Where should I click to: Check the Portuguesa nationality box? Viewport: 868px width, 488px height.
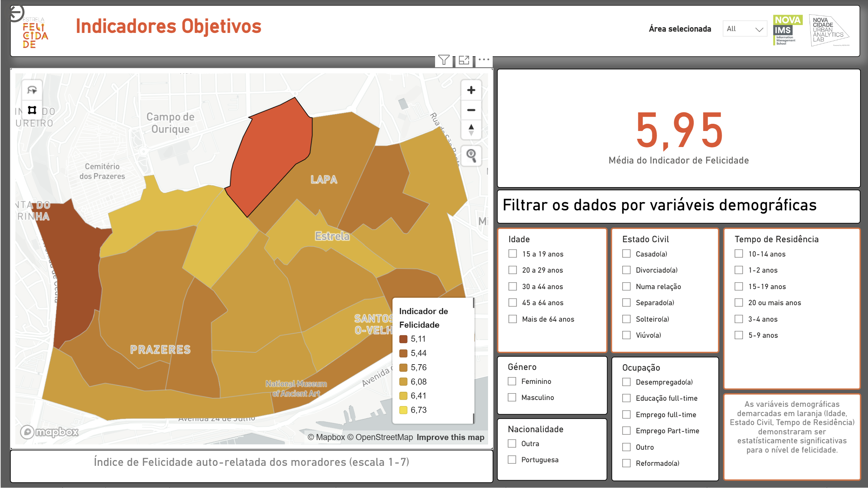pyautogui.click(x=512, y=459)
